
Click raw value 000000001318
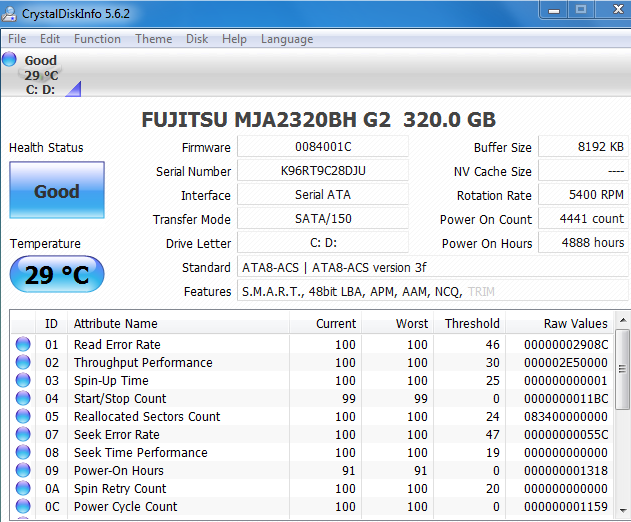pyautogui.click(x=566, y=470)
